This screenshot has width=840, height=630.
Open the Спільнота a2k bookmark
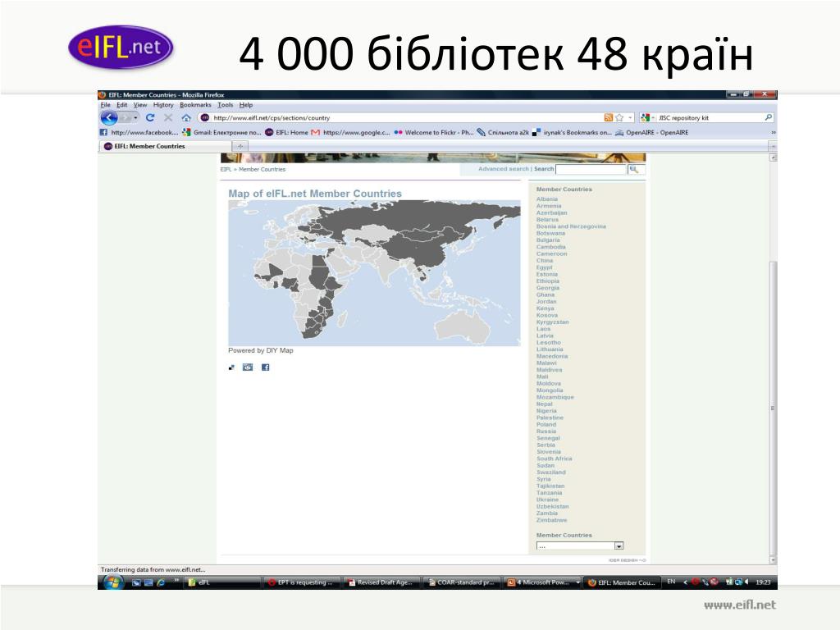(503, 132)
